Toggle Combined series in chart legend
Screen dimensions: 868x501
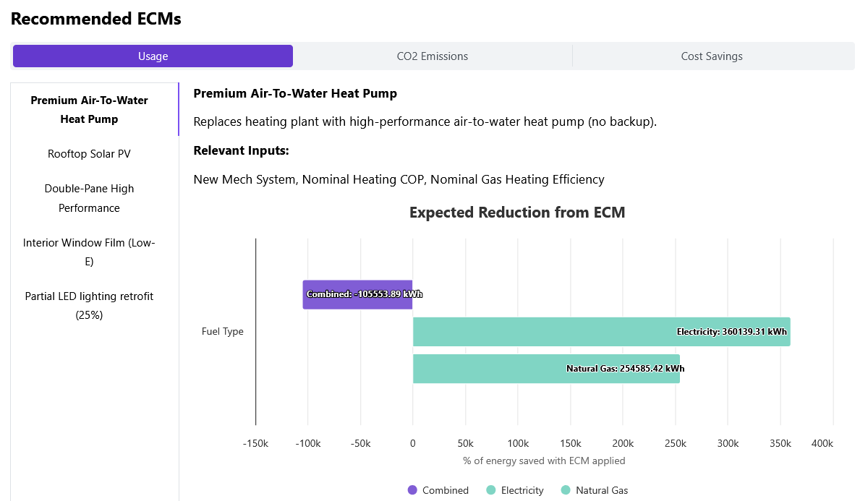(445, 490)
